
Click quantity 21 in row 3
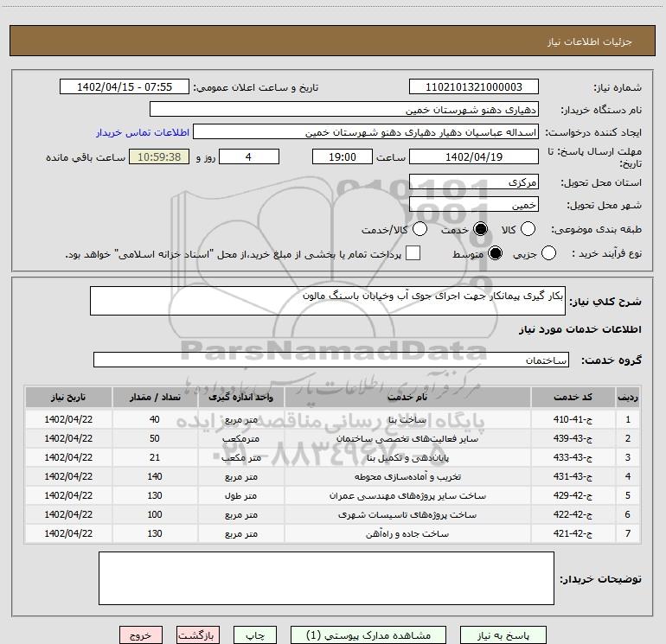tap(155, 457)
